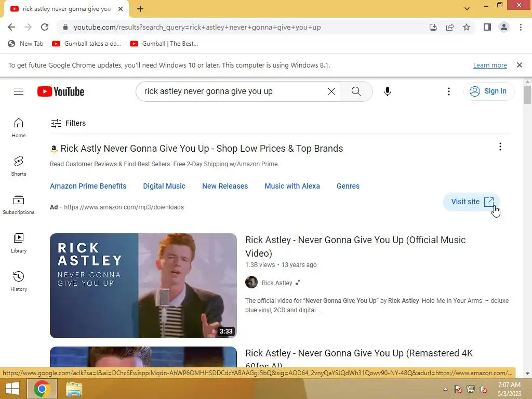This screenshot has width=532, height=399.
Task: Open History in sidebar
Action: pyautogui.click(x=19, y=282)
